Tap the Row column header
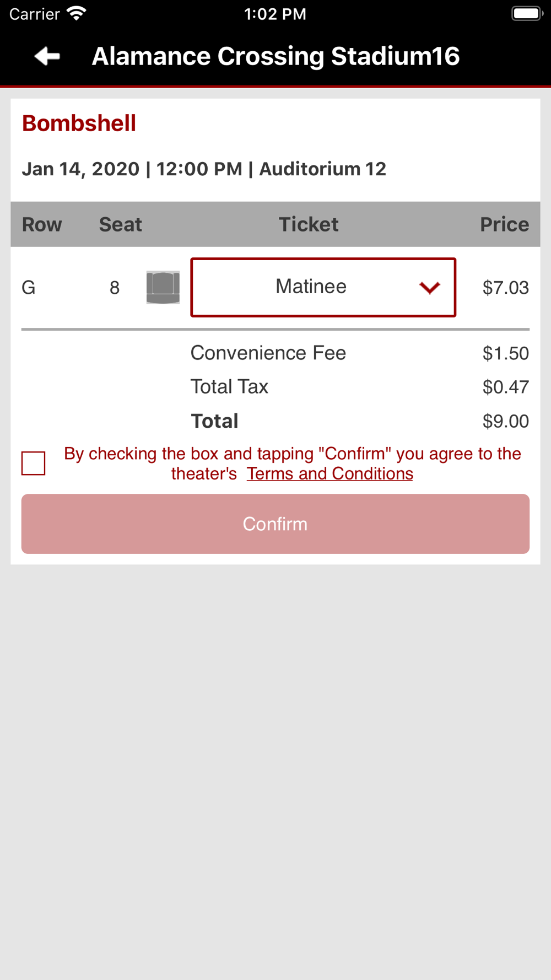This screenshot has height=980, width=551. point(42,224)
